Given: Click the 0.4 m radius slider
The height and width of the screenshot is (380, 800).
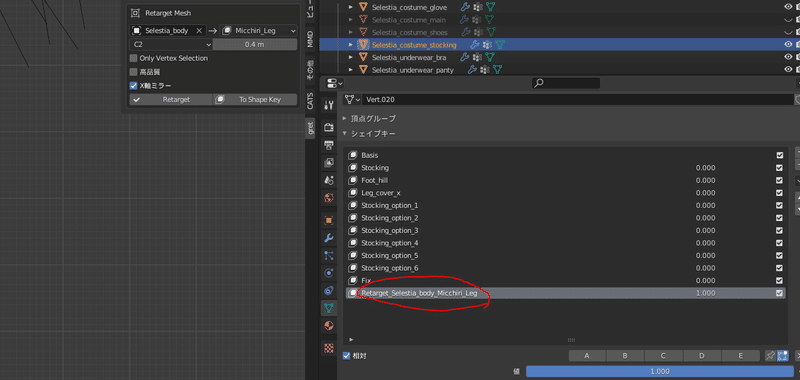Looking at the screenshot, I should point(255,44).
